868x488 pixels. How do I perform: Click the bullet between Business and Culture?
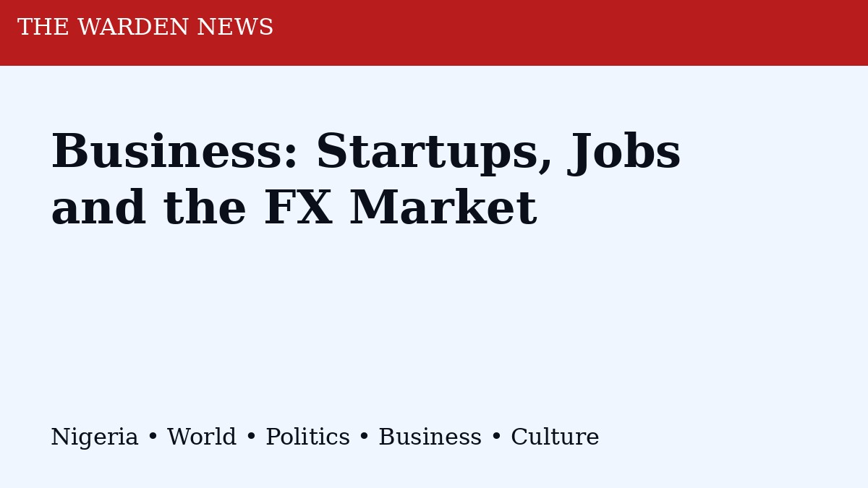(x=496, y=437)
